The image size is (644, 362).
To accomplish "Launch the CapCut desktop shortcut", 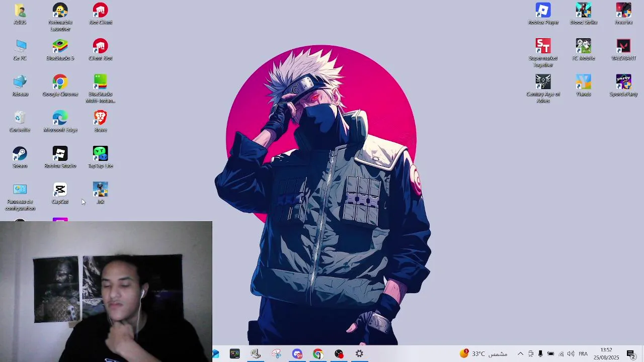I will tap(60, 194).
